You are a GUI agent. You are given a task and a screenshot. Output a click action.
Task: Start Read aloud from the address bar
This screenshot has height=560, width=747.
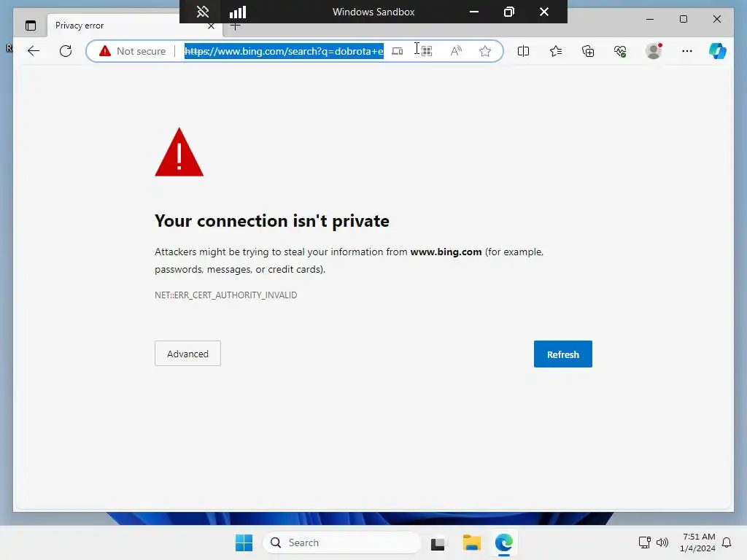(456, 51)
